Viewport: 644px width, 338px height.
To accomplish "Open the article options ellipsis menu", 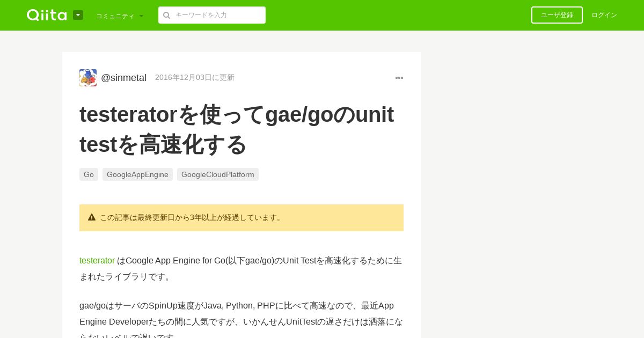I will [x=399, y=78].
